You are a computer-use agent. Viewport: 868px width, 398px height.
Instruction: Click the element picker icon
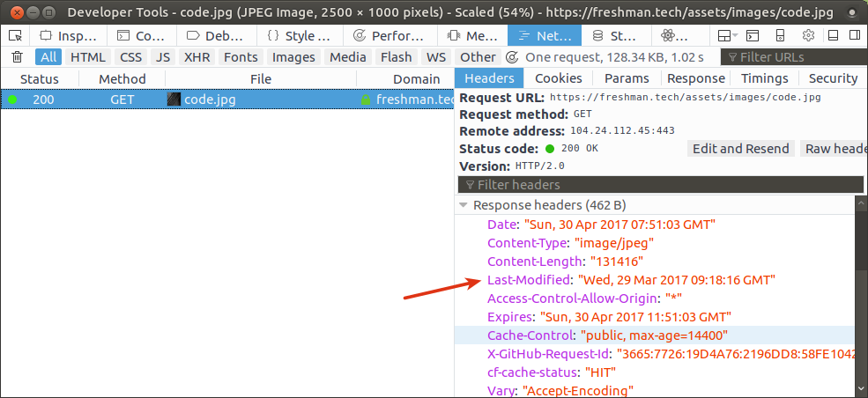[x=15, y=36]
